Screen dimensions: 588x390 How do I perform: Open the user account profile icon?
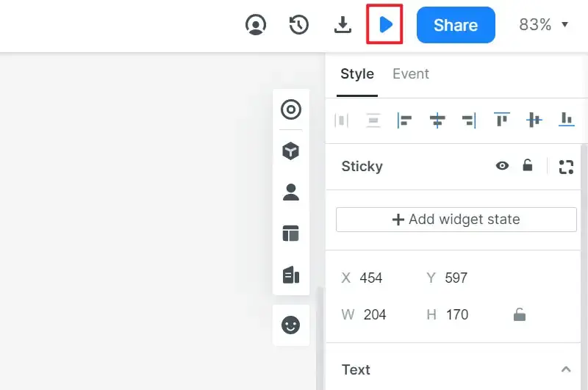pos(256,25)
